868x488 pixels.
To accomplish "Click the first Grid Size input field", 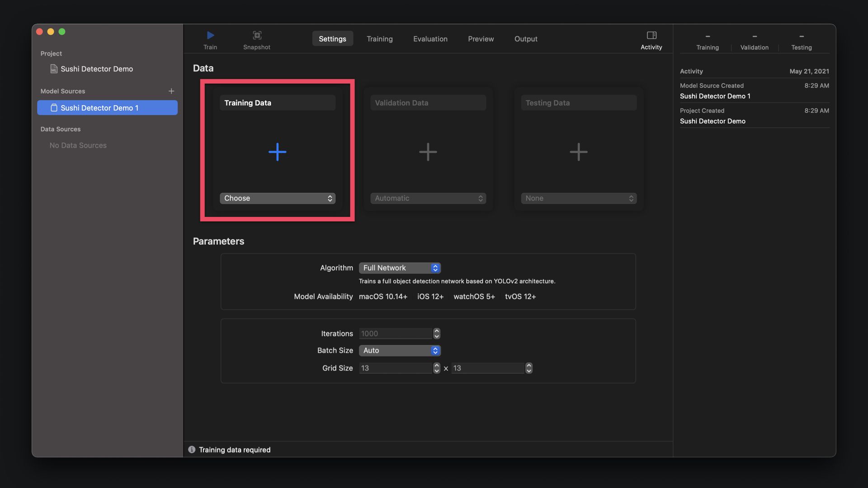I will click(x=395, y=368).
